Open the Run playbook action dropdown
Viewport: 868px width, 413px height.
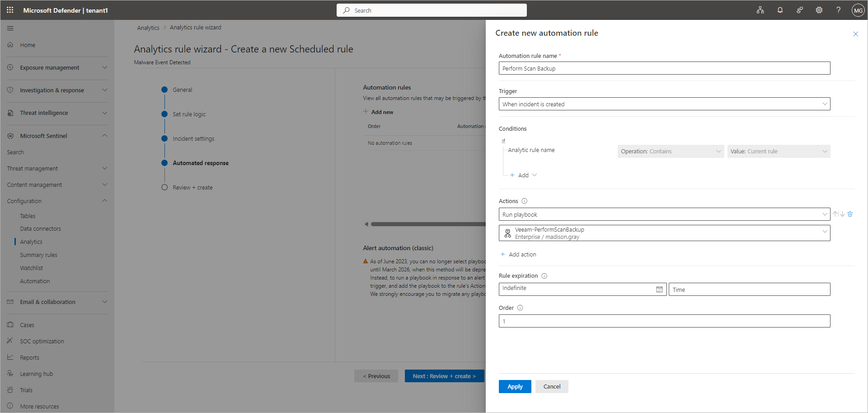pos(664,214)
